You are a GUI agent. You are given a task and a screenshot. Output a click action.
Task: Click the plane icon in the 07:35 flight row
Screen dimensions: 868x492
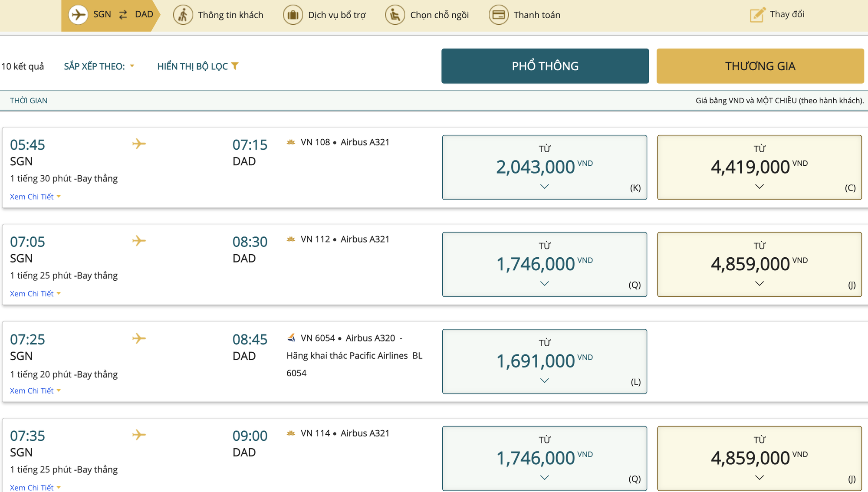coord(139,435)
